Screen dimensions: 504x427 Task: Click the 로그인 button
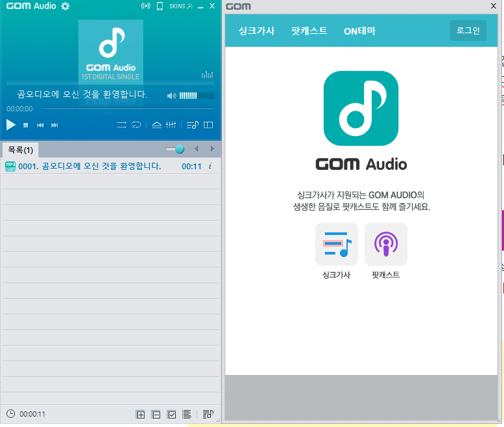click(x=468, y=31)
